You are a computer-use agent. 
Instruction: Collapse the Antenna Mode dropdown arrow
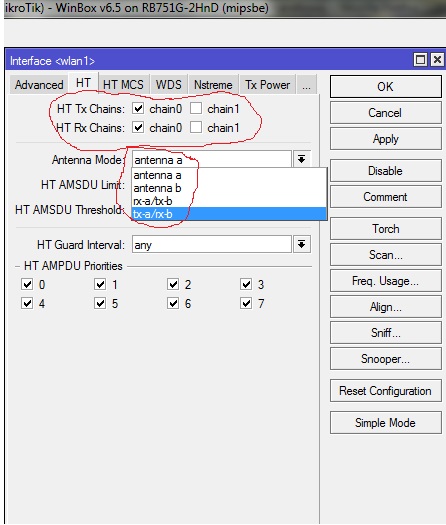point(302,159)
